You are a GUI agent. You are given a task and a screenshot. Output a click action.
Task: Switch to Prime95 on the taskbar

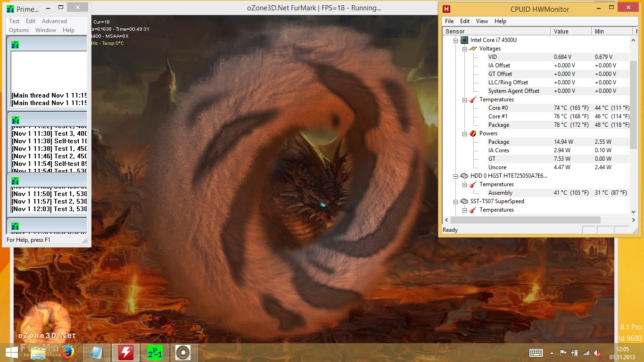coord(155,353)
